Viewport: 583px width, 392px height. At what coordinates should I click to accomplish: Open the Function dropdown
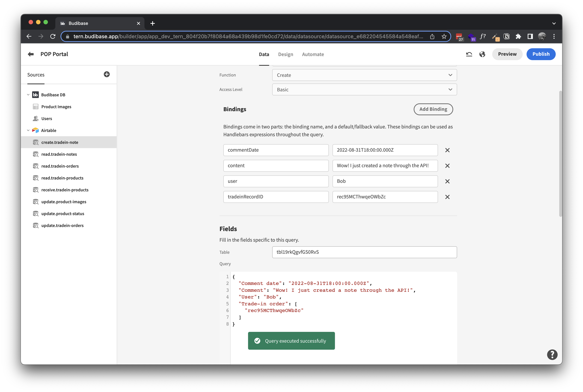click(x=364, y=75)
